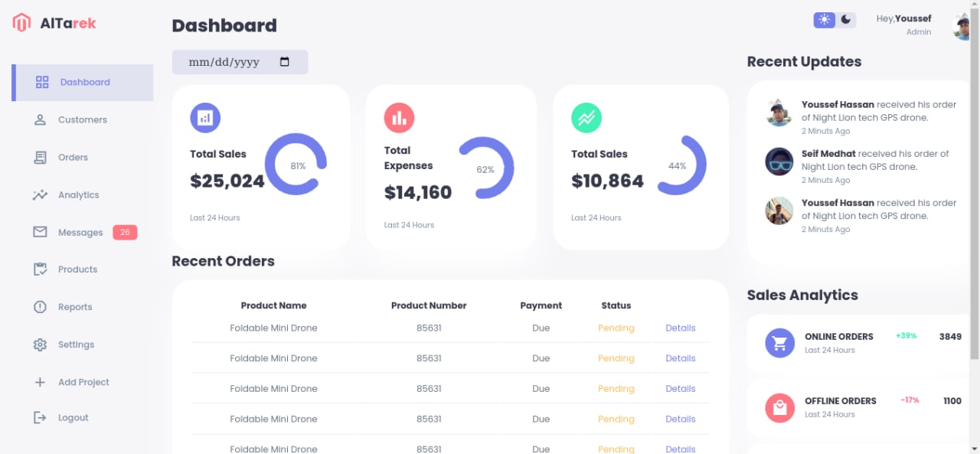Switch to light mode with sun toggle

(825, 20)
